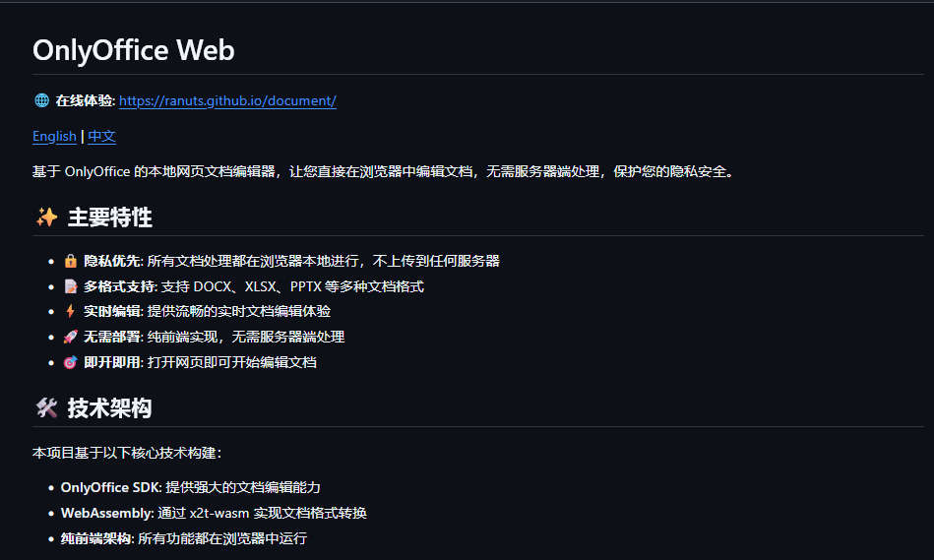
Task: Click the 多格式支持 bold text
Action: pyautogui.click(x=119, y=286)
